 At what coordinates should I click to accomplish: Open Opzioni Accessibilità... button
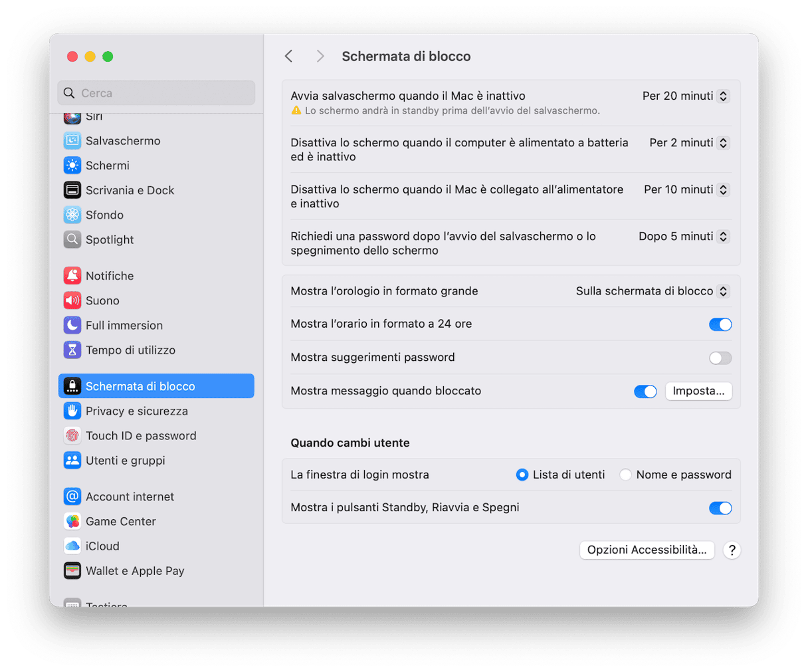click(x=647, y=550)
